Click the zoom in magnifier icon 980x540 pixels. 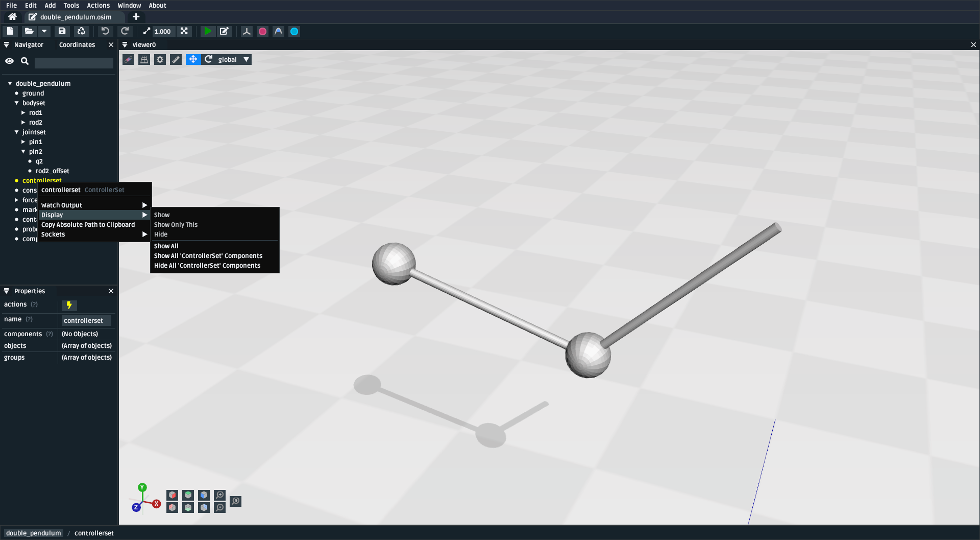(x=219, y=495)
